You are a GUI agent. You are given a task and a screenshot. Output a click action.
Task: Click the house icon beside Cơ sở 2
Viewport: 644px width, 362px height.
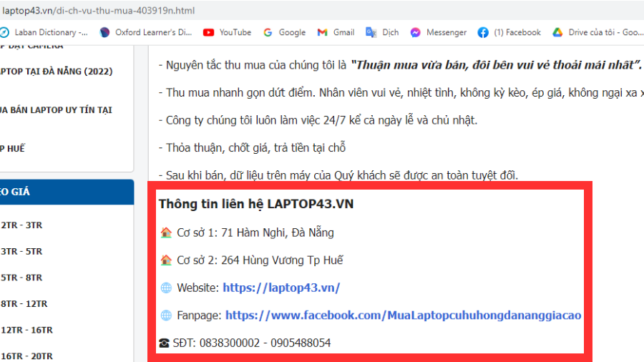tap(166, 260)
